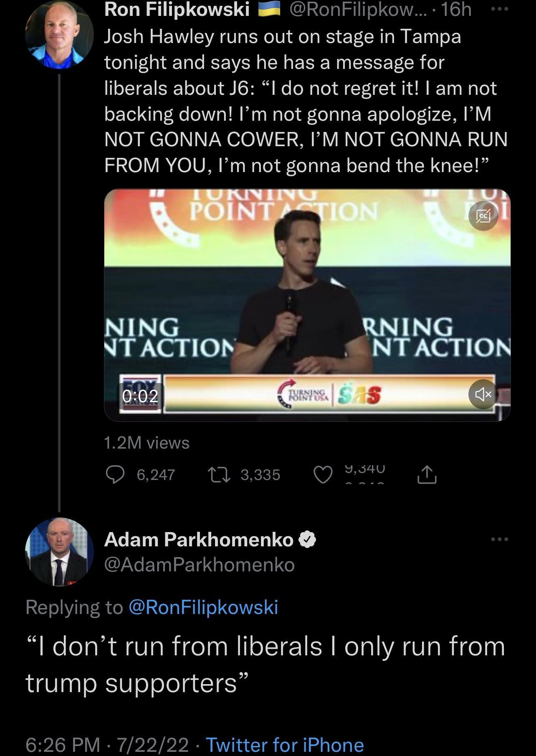Viewport: 536px width, 756px height.
Task: Click the Twitter for iPhone source link
Action: point(286,743)
